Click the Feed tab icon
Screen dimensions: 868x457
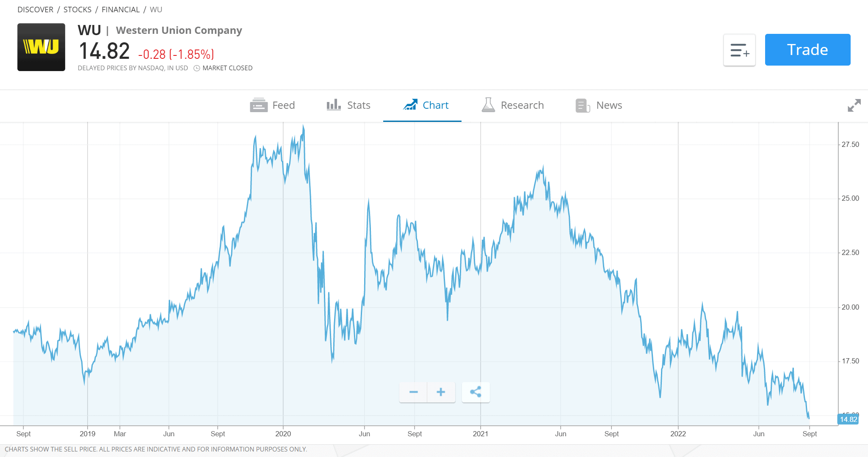[x=258, y=105]
